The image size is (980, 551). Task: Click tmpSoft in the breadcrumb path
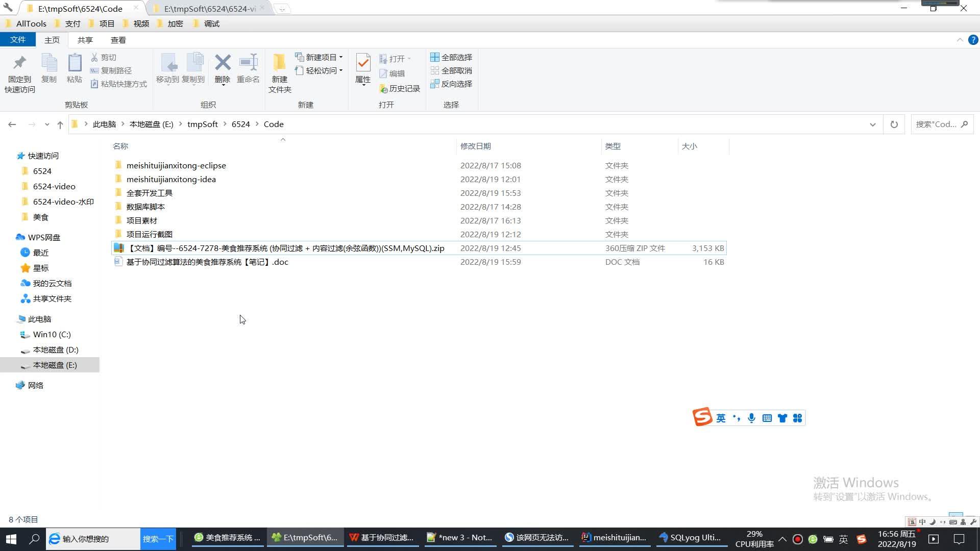pyautogui.click(x=202, y=124)
